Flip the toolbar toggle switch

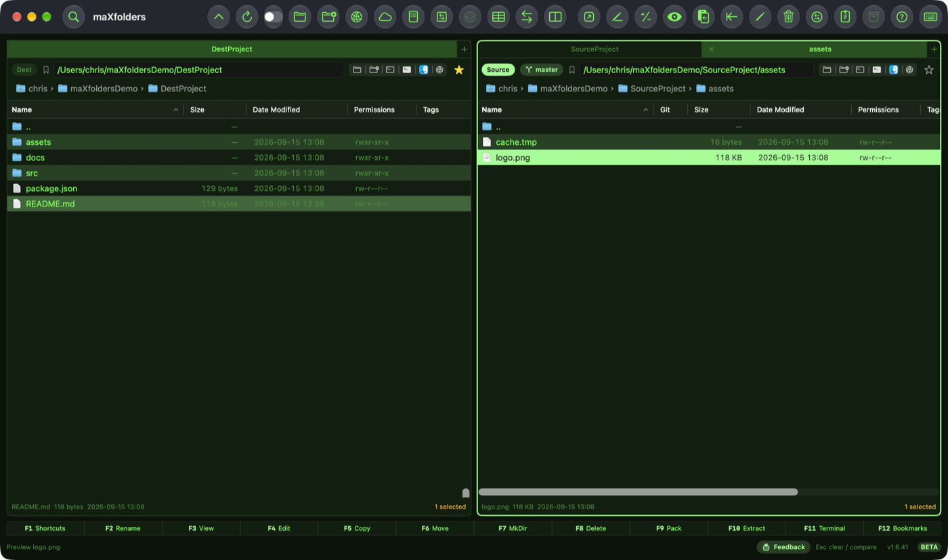(274, 17)
